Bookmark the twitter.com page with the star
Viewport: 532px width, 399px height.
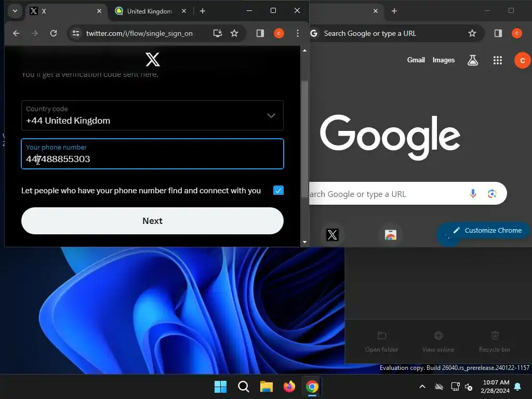[234, 33]
